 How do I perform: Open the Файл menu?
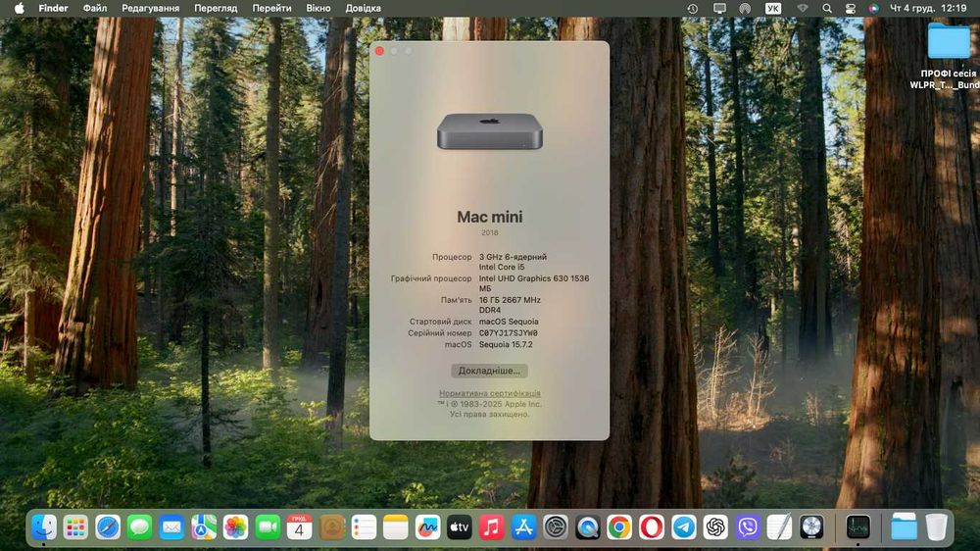click(x=95, y=8)
